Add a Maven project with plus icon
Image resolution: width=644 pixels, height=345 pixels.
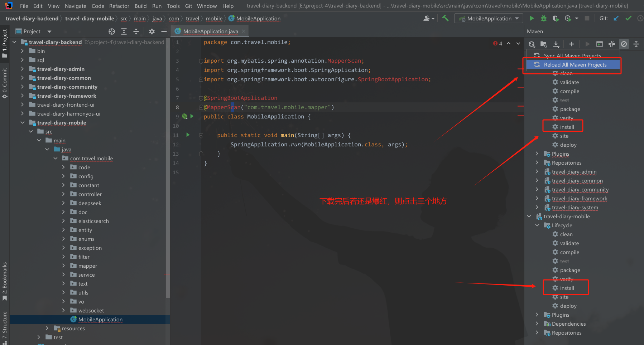tap(572, 44)
